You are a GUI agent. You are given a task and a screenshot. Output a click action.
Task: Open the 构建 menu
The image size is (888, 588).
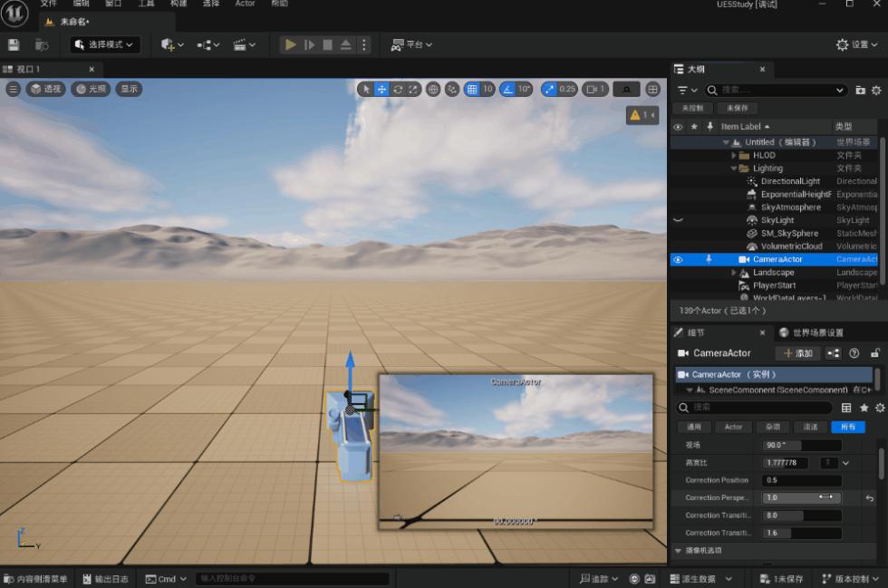click(x=178, y=4)
